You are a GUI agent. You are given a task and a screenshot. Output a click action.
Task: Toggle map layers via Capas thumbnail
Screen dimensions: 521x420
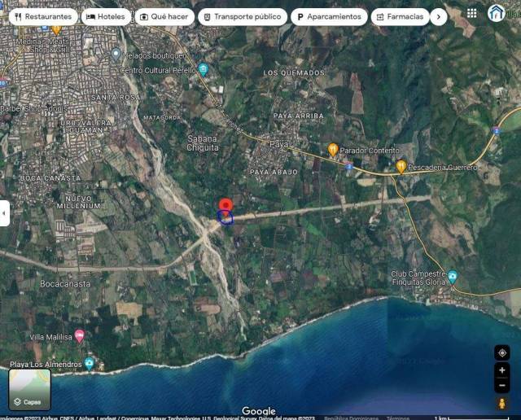tap(30, 389)
